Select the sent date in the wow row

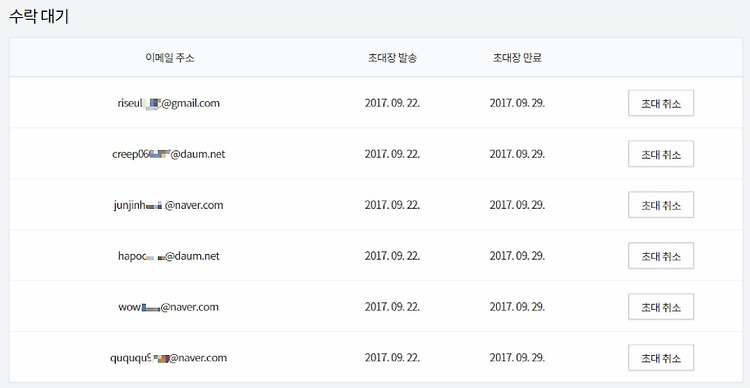[392, 307]
